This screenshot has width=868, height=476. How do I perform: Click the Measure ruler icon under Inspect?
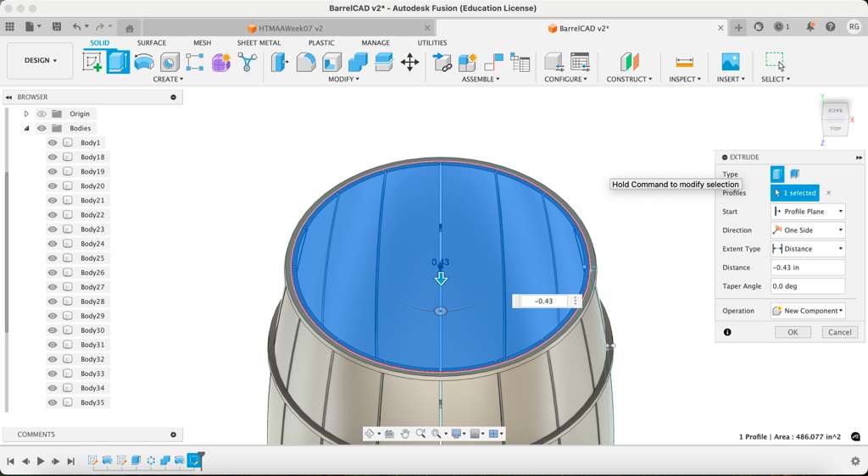click(x=684, y=62)
